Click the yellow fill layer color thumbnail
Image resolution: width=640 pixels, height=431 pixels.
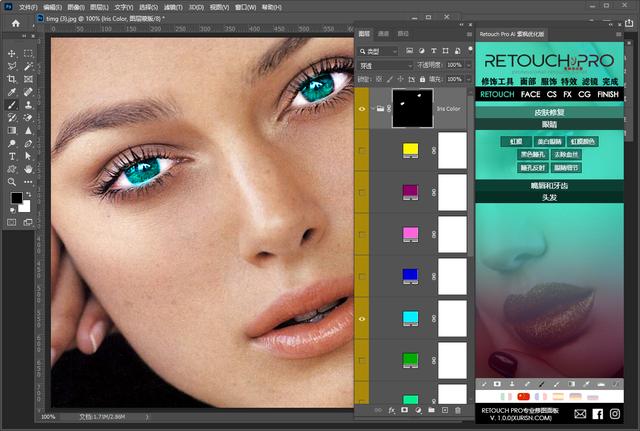click(x=410, y=151)
